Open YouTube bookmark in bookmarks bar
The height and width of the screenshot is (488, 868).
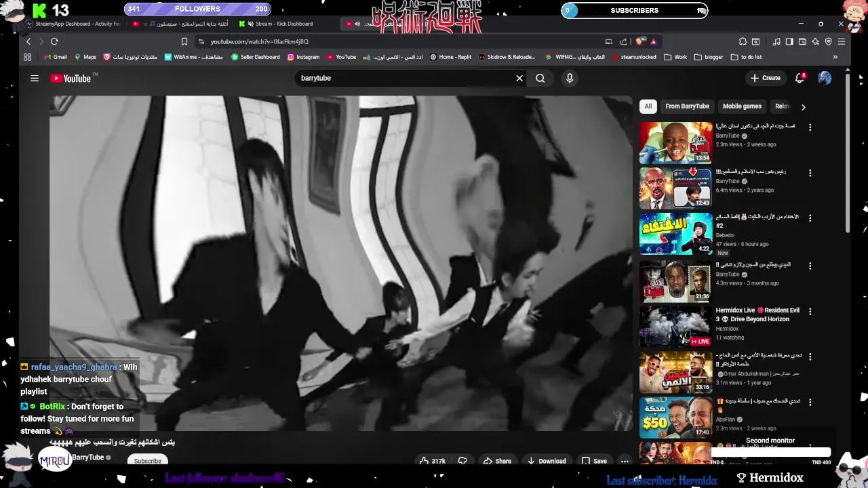pos(341,57)
